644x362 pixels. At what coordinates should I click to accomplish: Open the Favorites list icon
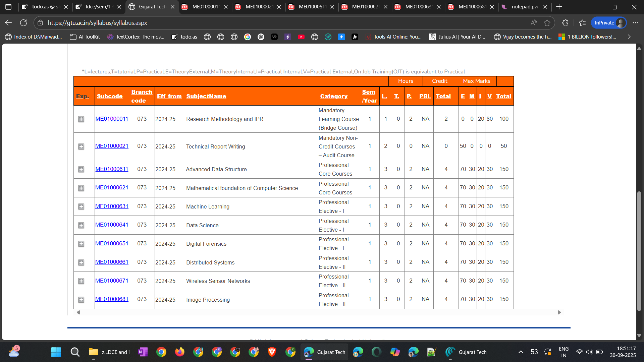[x=582, y=23]
